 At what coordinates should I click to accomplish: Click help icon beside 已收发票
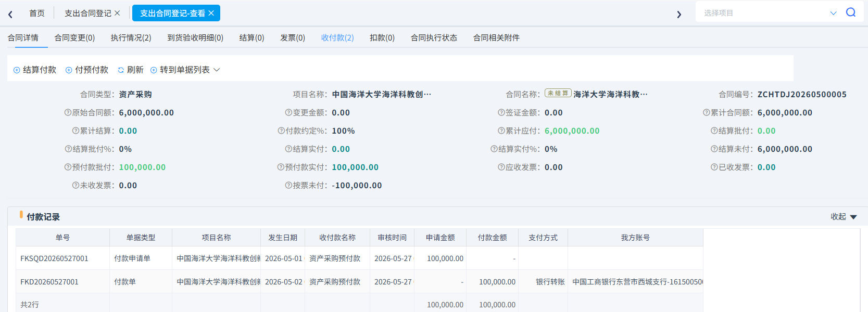pos(714,167)
